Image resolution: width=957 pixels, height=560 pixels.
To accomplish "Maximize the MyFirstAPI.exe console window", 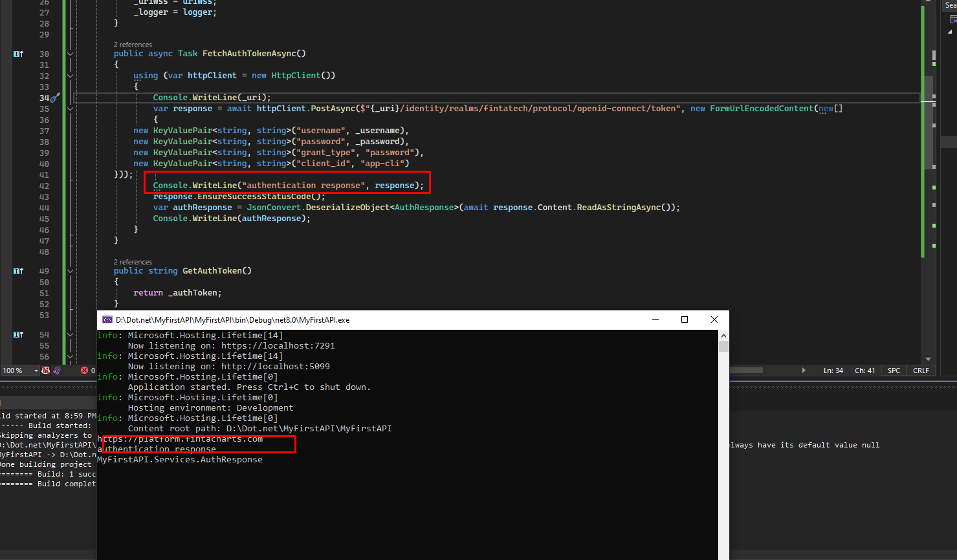I will coord(685,319).
